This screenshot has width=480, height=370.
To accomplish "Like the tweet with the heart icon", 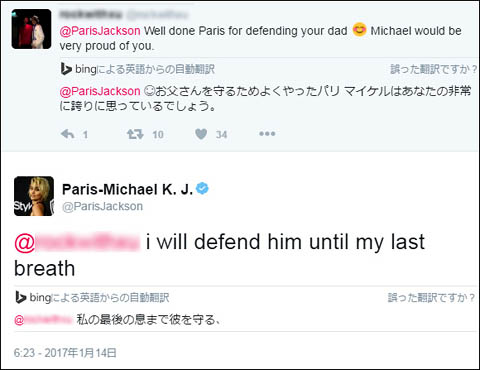I will pos(201,134).
